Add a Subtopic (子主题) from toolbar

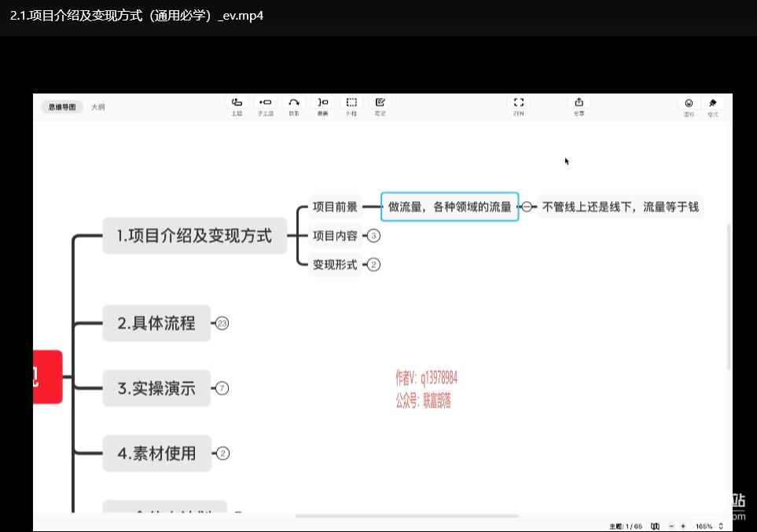(266, 103)
